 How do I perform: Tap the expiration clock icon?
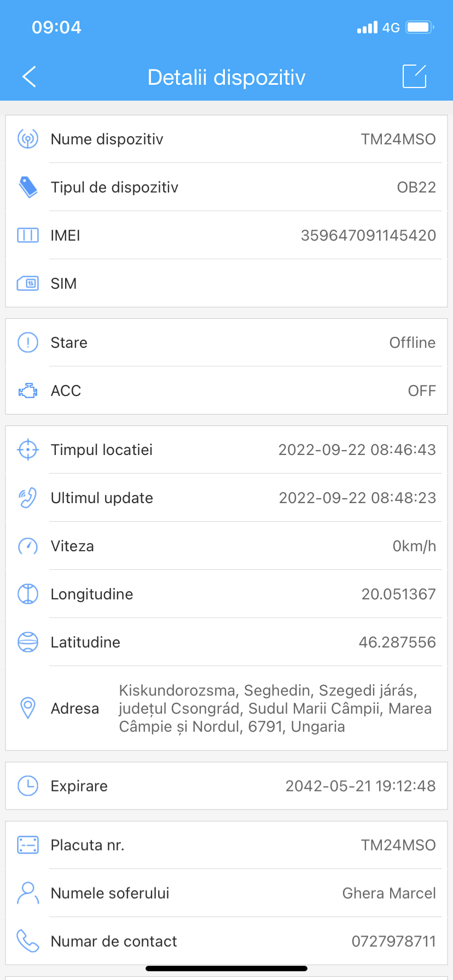(28, 786)
